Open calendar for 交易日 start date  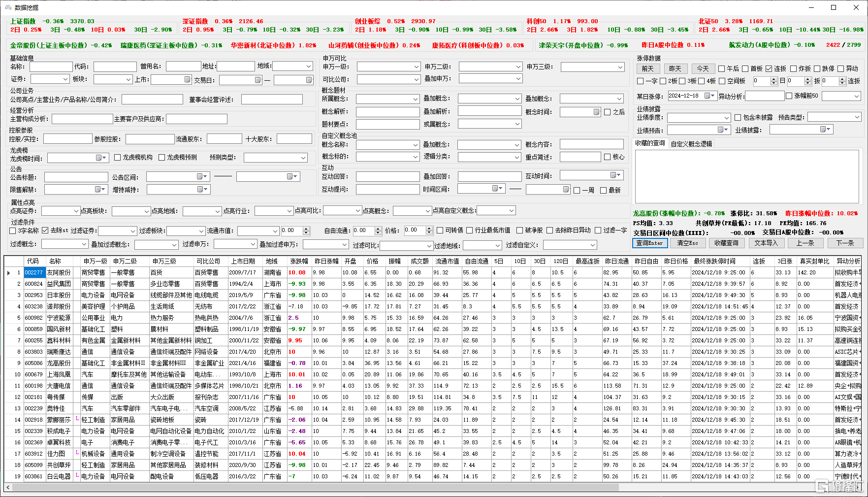(x=257, y=80)
